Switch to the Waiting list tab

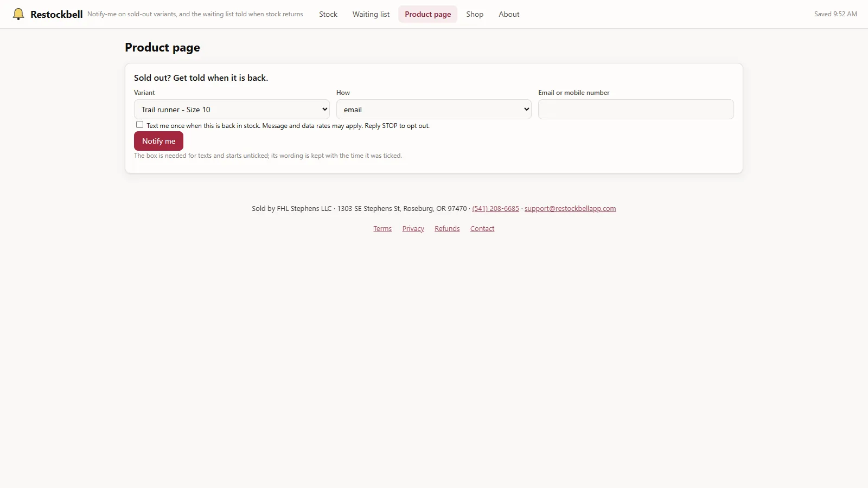click(x=371, y=14)
